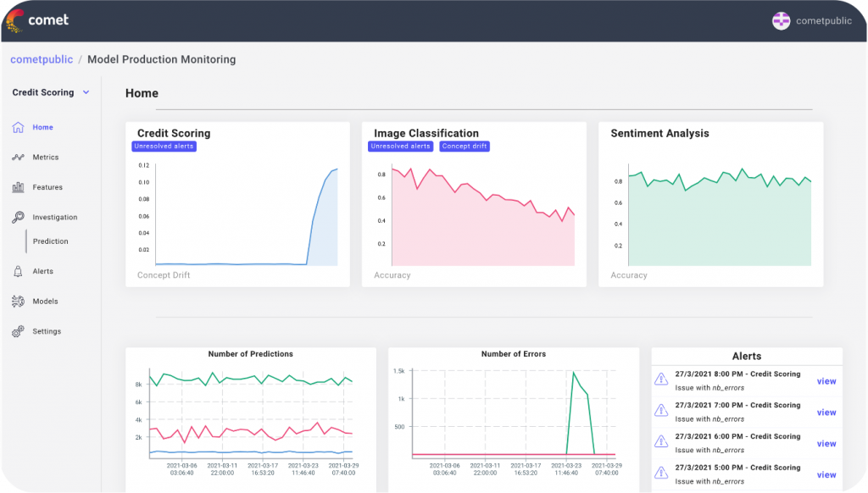Open Settings via the gears icon

tap(18, 331)
